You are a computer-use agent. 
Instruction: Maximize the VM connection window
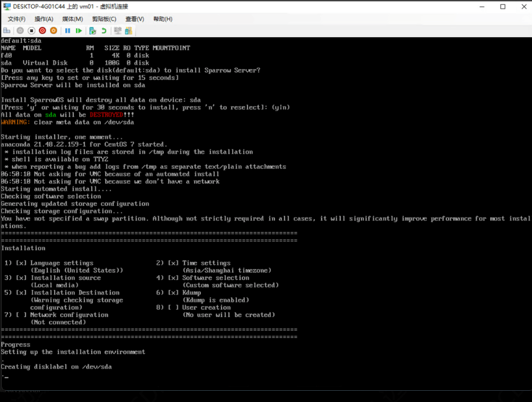(x=503, y=7)
